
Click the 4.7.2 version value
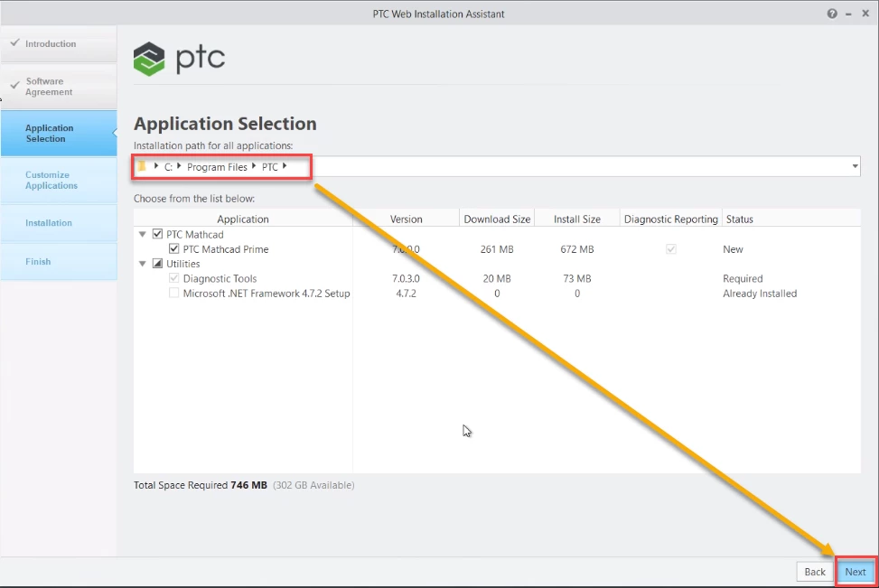point(406,294)
